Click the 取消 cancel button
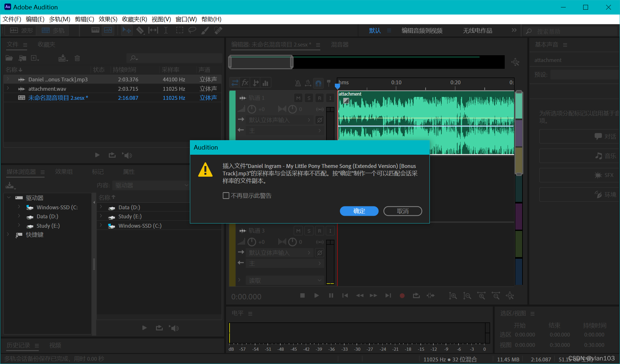Image resolution: width=620 pixels, height=364 pixels. tap(402, 211)
